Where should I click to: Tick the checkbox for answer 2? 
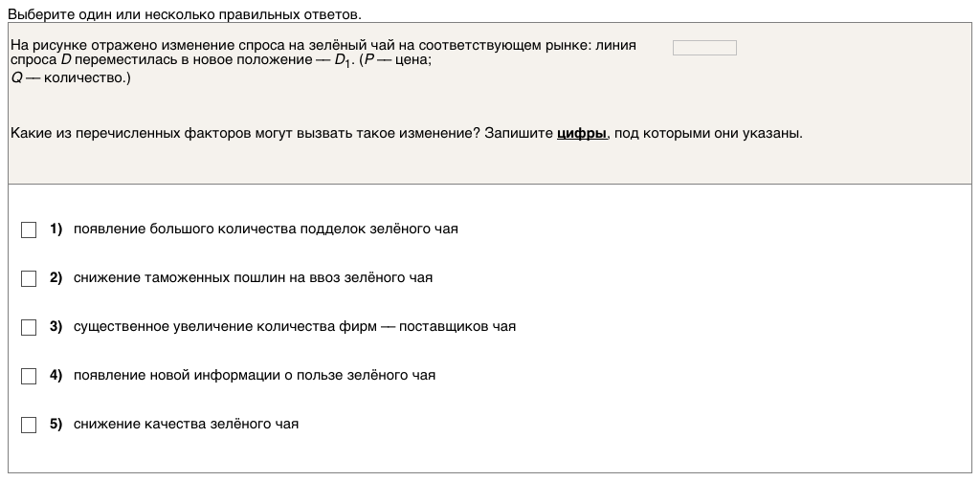pos(29,278)
